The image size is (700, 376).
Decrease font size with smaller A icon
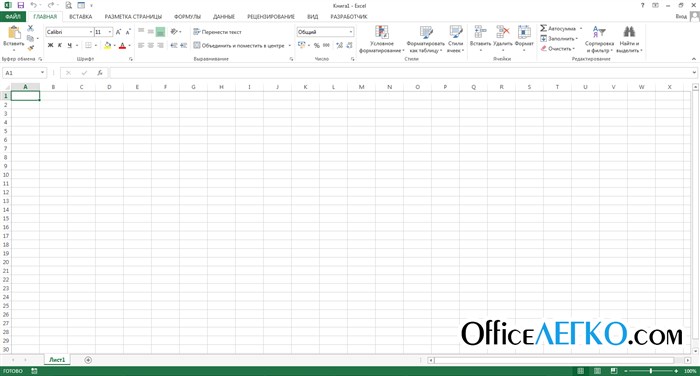point(128,32)
